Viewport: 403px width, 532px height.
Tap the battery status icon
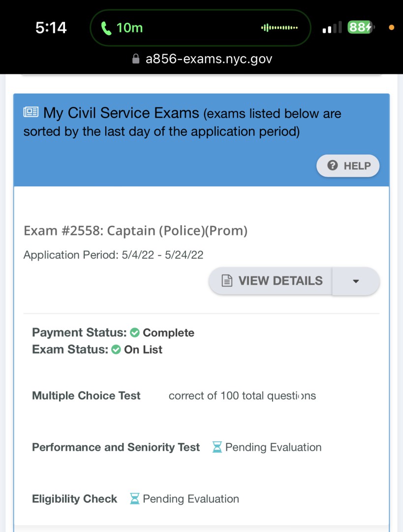click(x=361, y=28)
